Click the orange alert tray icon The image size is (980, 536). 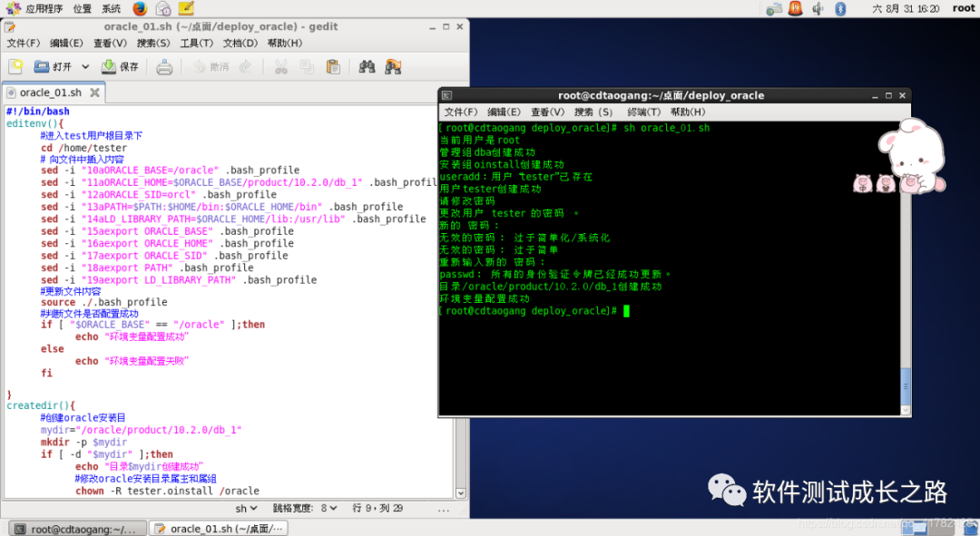coord(796,8)
